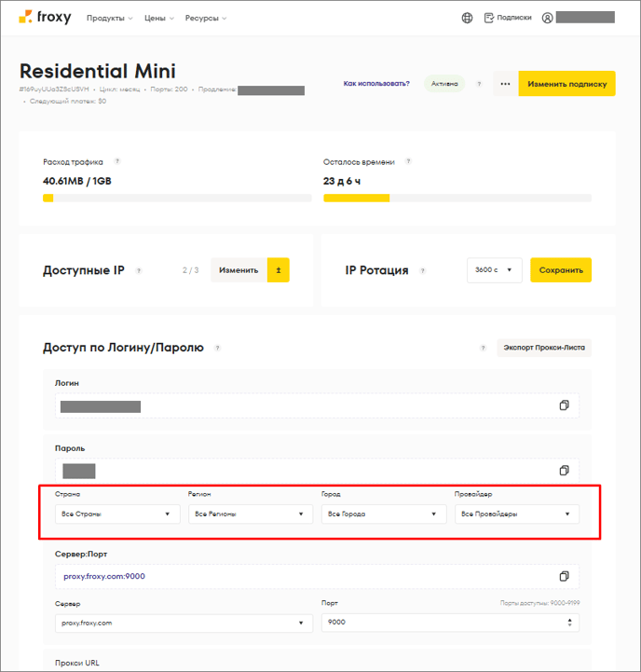Open the Цены menu
Image resolution: width=641 pixels, height=672 pixels.
[x=159, y=18]
